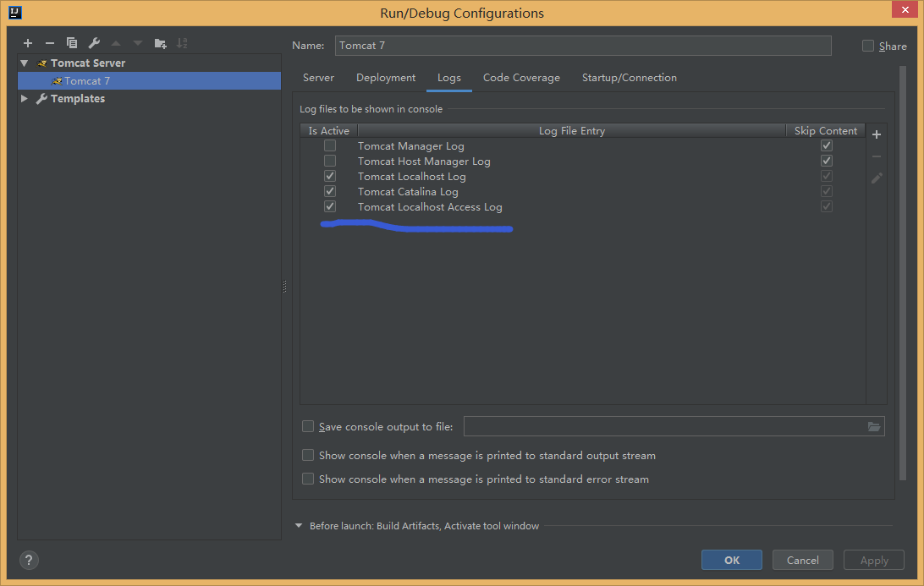Image resolution: width=924 pixels, height=586 pixels.
Task: Select Tomcat Server group in tree
Action: coord(88,63)
